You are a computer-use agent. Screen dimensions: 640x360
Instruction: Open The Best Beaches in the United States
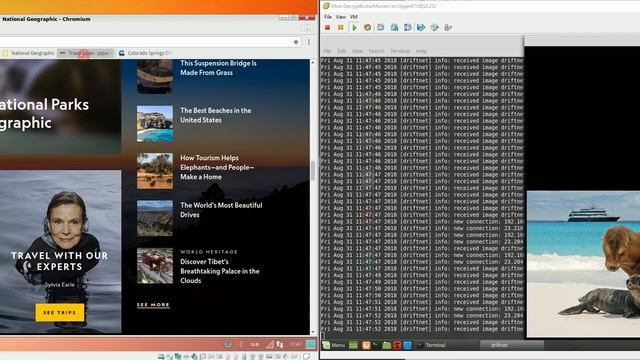coord(216,115)
